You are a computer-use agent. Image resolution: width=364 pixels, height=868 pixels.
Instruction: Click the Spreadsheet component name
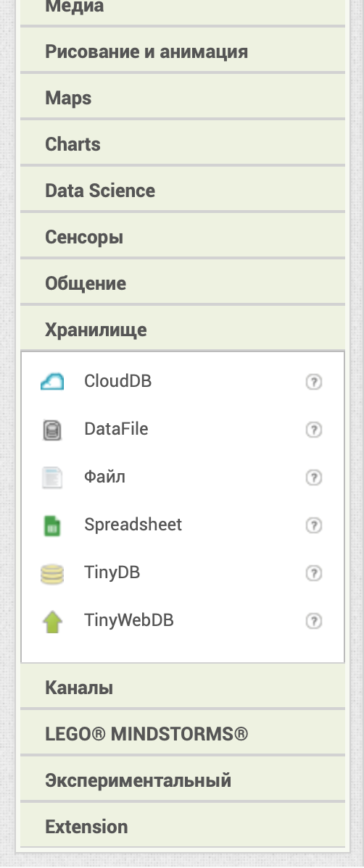tap(133, 525)
